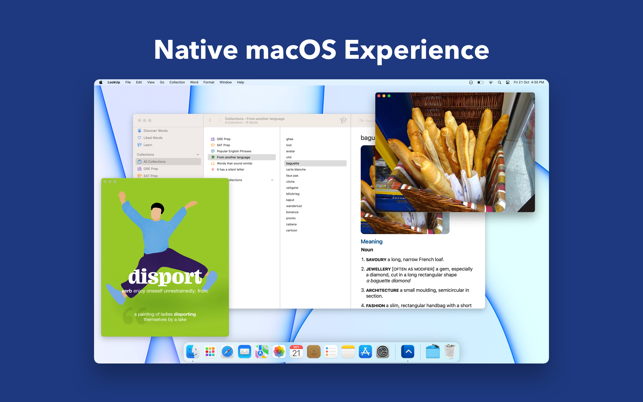Open Maps from the Dock
This screenshot has width=643, height=402.
[262, 352]
